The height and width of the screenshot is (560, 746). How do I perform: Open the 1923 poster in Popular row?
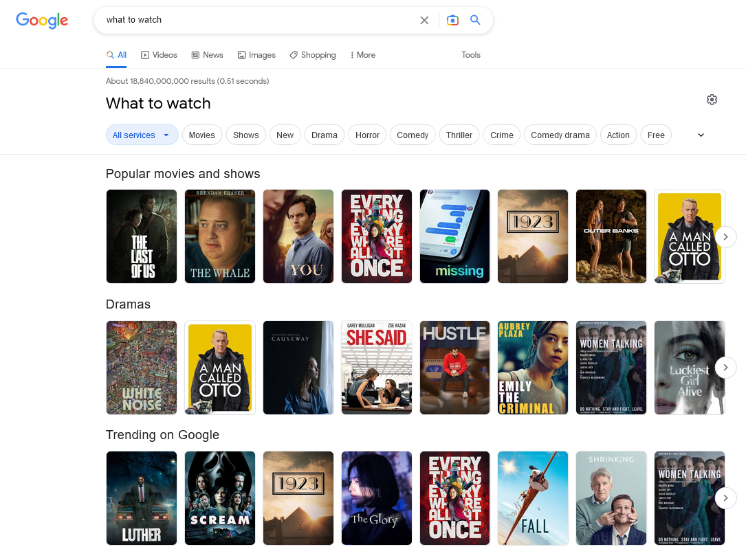[533, 236]
